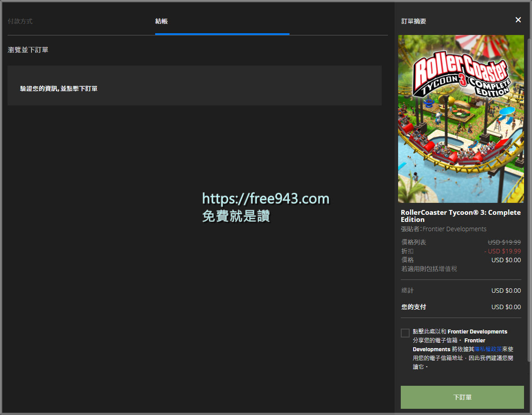Close the checkout dialog
Viewport: 532px width, 415px height.
[x=518, y=19]
